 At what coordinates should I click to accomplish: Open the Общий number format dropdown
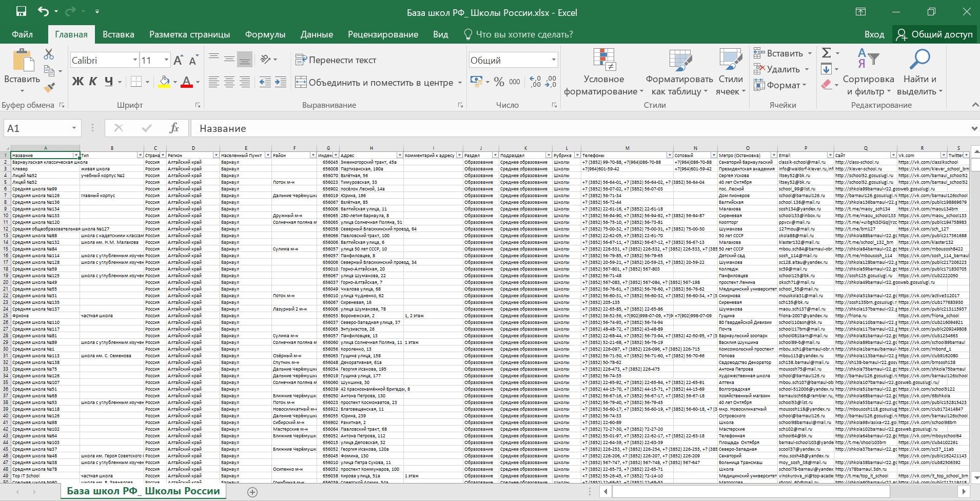point(553,60)
